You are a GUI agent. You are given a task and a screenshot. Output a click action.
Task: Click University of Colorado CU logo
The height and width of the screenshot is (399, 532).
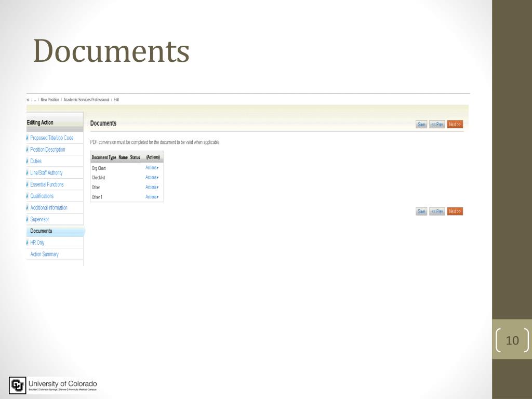[17, 385]
